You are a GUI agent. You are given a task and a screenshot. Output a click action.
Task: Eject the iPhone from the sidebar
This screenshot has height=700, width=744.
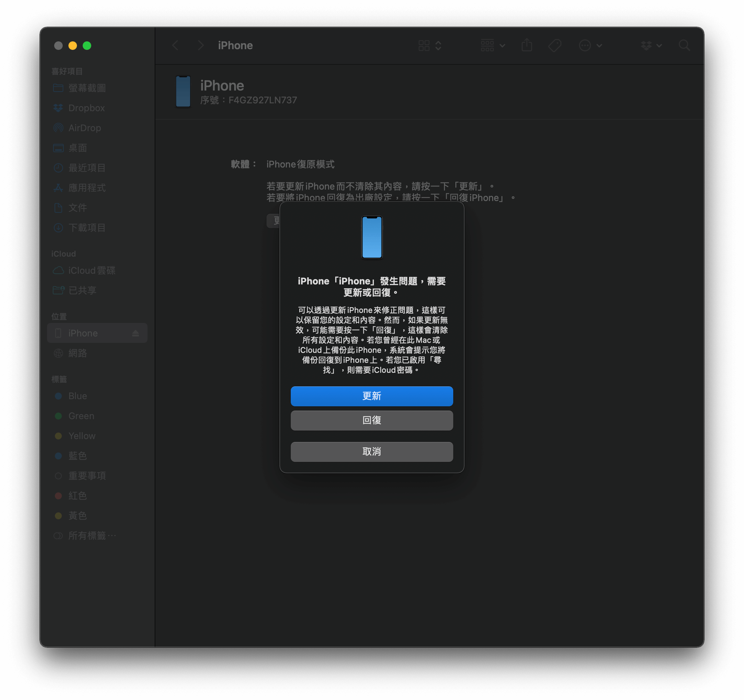(135, 333)
